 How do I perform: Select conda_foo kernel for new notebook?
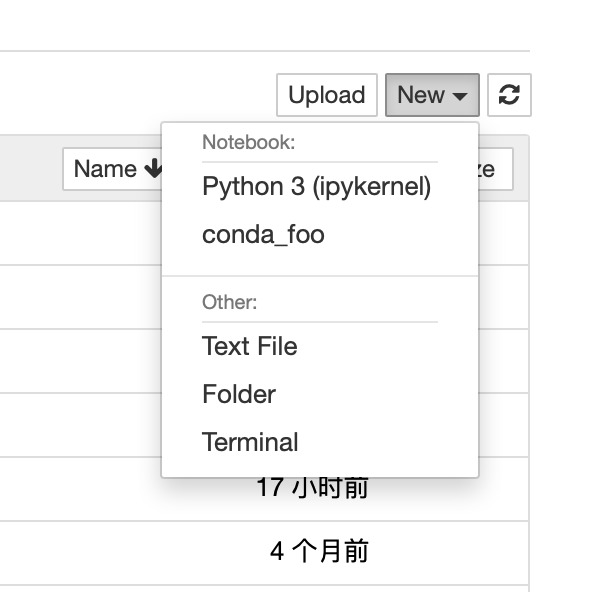pyautogui.click(x=263, y=235)
